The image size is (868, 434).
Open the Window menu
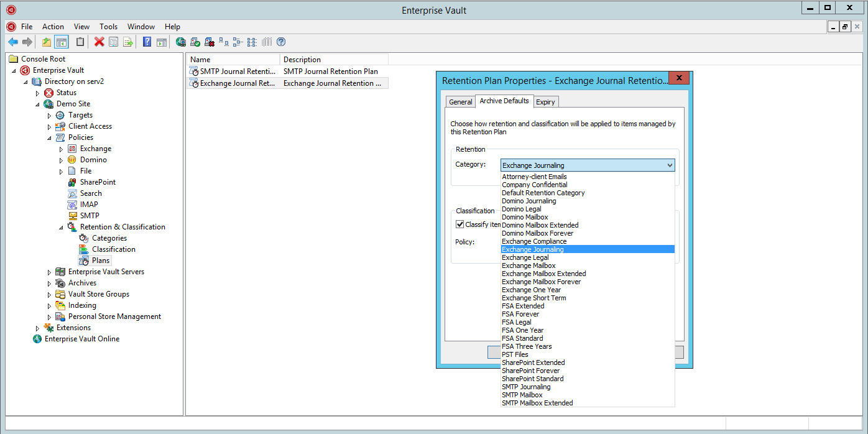[141, 27]
